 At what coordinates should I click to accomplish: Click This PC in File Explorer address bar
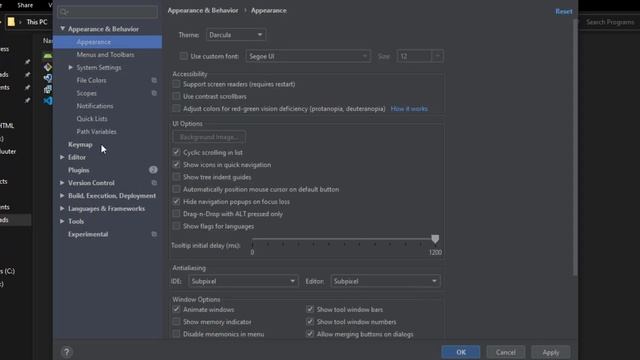pyautogui.click(x=37, y=22)
